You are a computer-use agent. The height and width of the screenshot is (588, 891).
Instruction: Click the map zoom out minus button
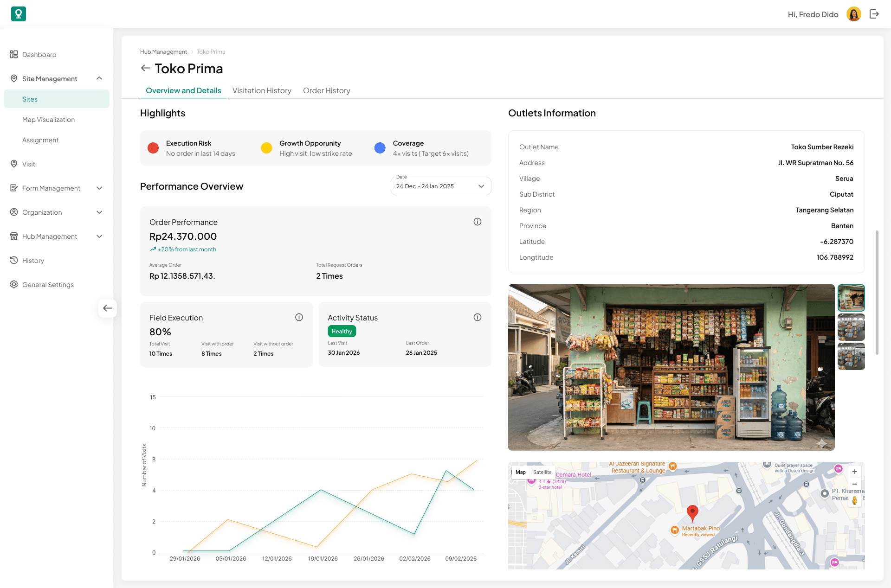(854, 484)
